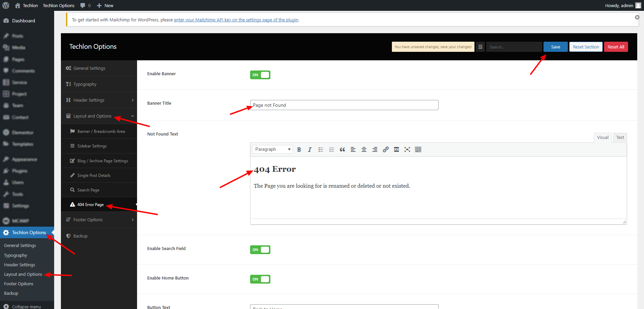Viewport: 644px width, 309px height.
Task: Insert blockquote using the quote icon
Action: (x=342, y=149)
